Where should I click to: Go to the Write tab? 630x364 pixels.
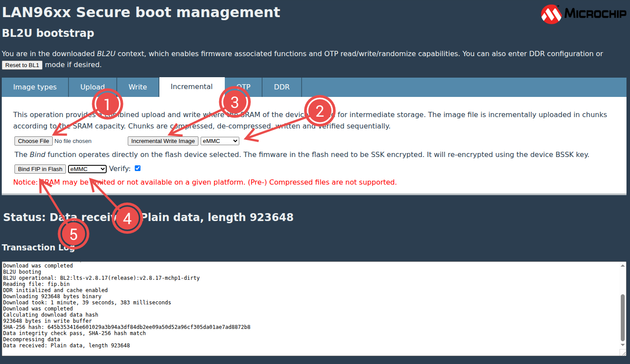coord(137,87)
